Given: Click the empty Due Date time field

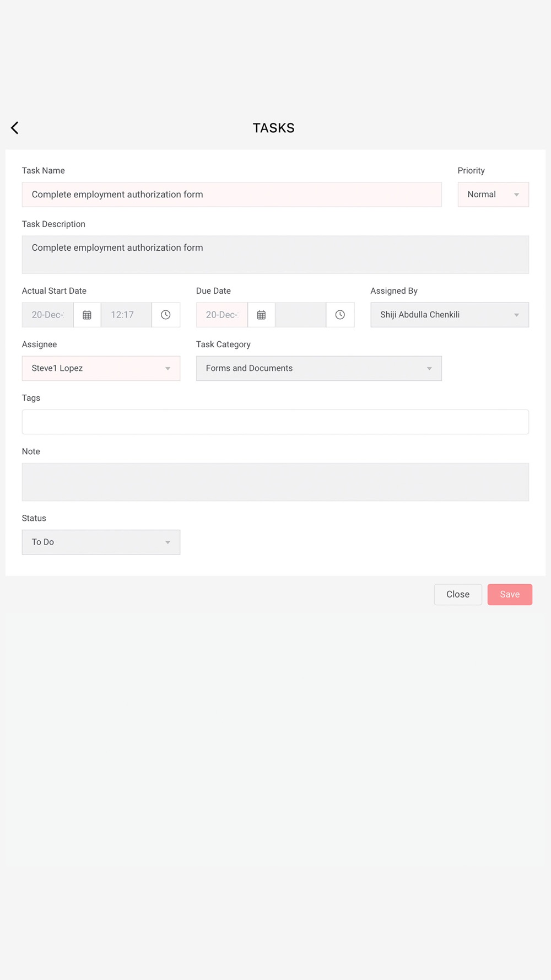Looking at the screenshot, I should 301,315.
